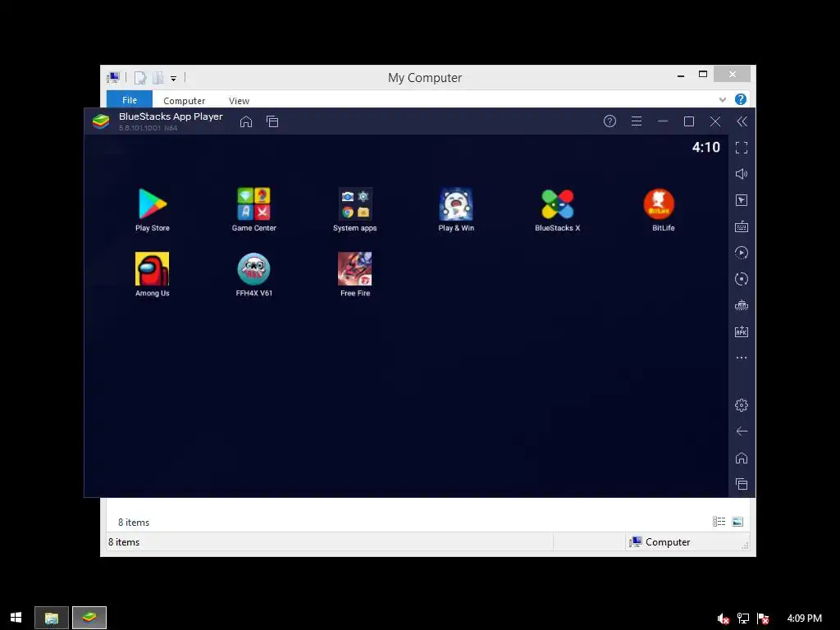Open the FFH4X V61 app
Viewport: 840px width, 630px height.
click(x=254, y=269)
